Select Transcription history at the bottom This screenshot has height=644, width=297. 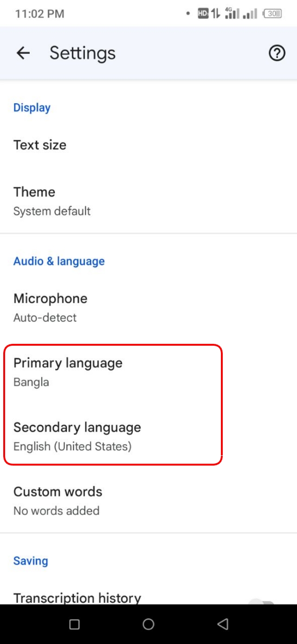(77, 598)
